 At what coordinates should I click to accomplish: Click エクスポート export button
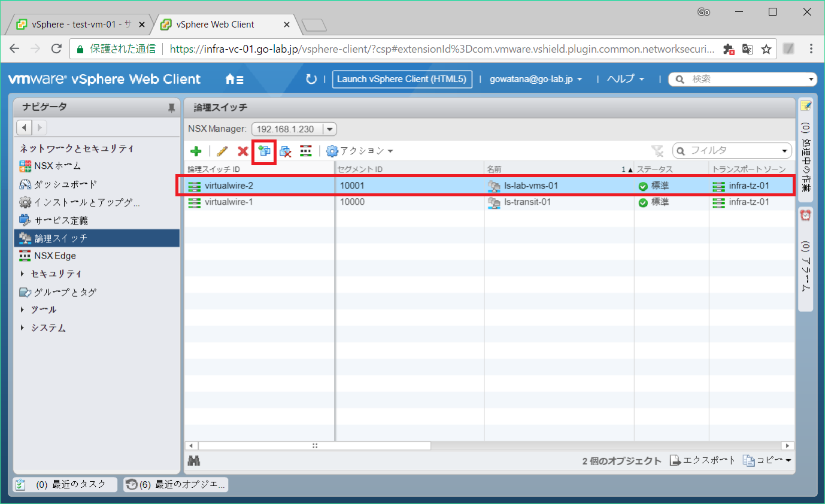tap(702, 460)
